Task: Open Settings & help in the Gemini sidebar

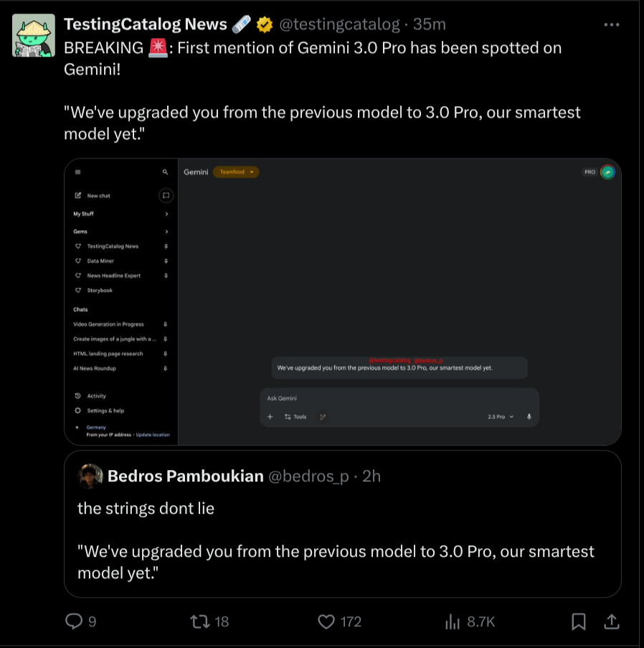Action: (105, 410)
